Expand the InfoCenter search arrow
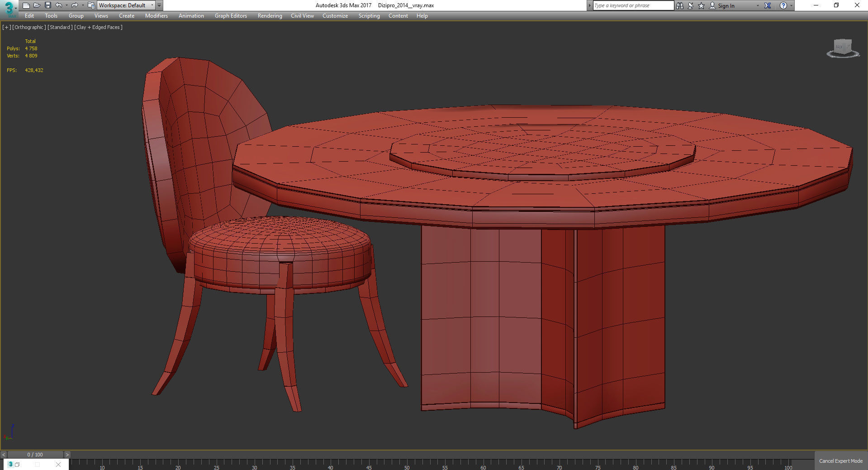 [x=589, y=5]
